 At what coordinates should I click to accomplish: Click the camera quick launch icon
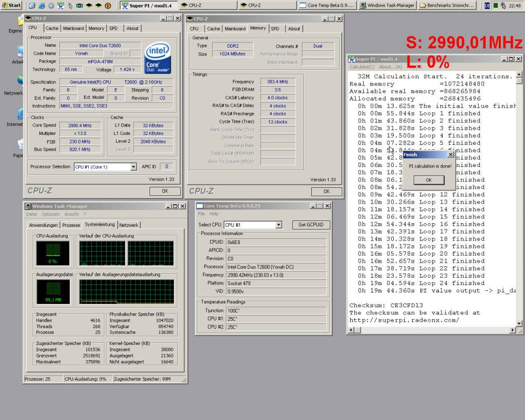click(80, 6)
